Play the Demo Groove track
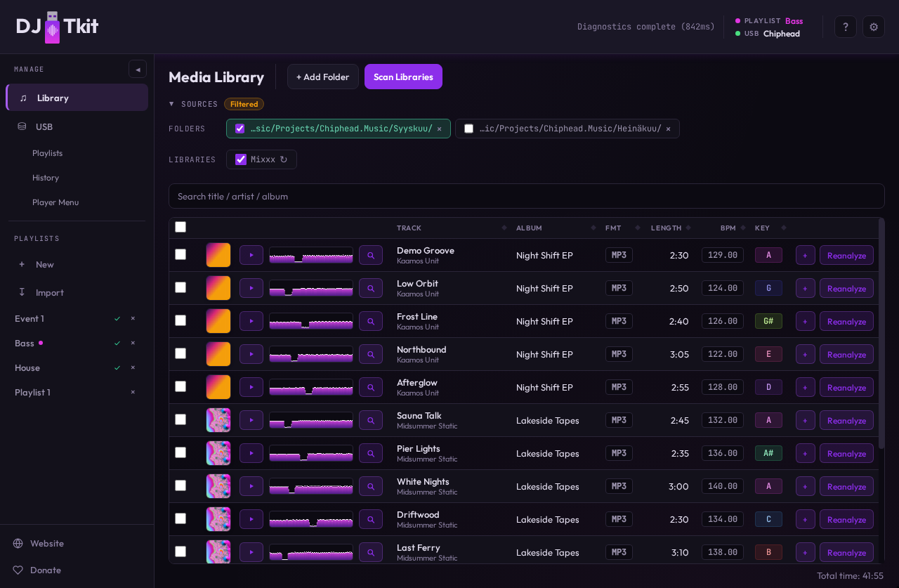Image resolution: width=899 pixels, height=588 pixels. pos(251,255)
